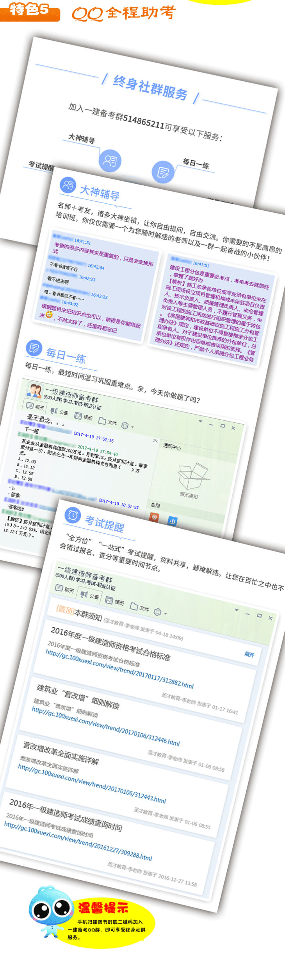Screen dimensions: 285x980
Task: Click the 每日一练 circular icon in header
Action: (162, 172)
